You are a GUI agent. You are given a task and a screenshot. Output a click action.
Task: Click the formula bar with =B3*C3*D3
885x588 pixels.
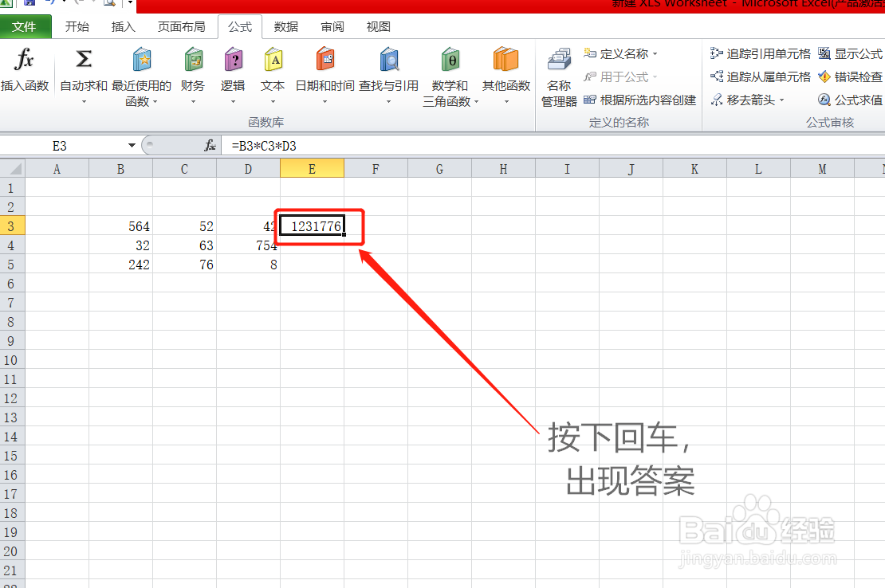coord(553,146)
